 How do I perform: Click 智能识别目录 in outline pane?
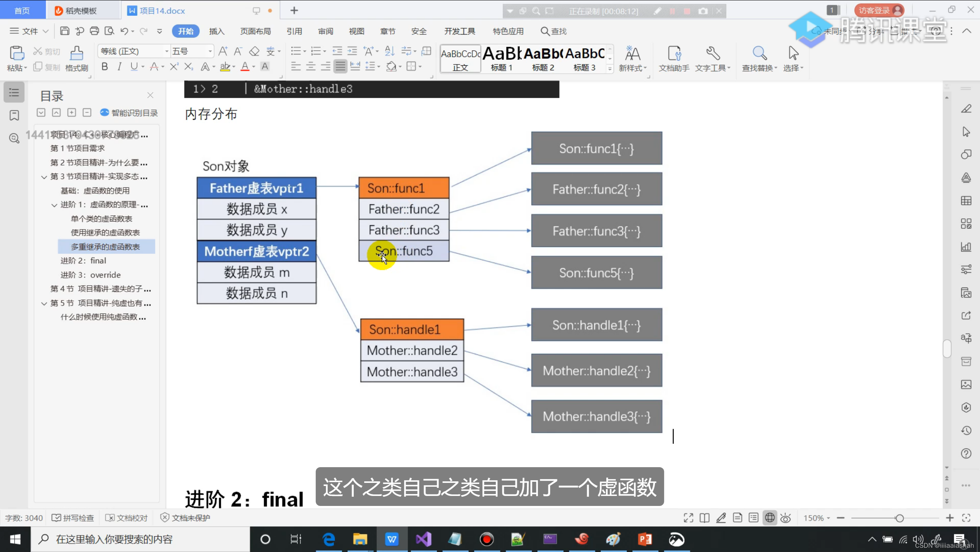[x=129, y=113]
